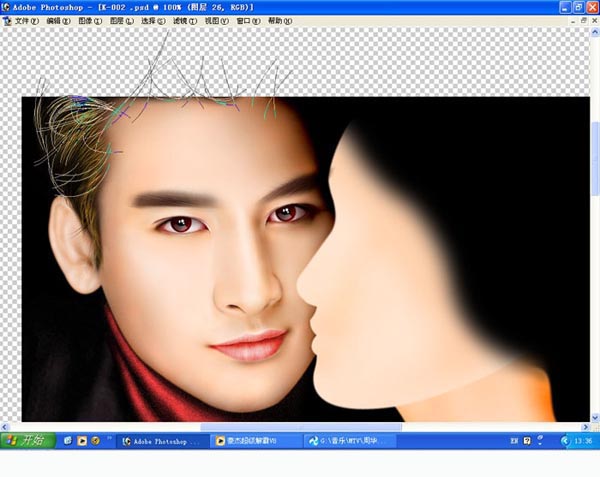This screenshot has width=600, height=477.
Task: Click the first quick launch icon
Action: click(68, 441)
